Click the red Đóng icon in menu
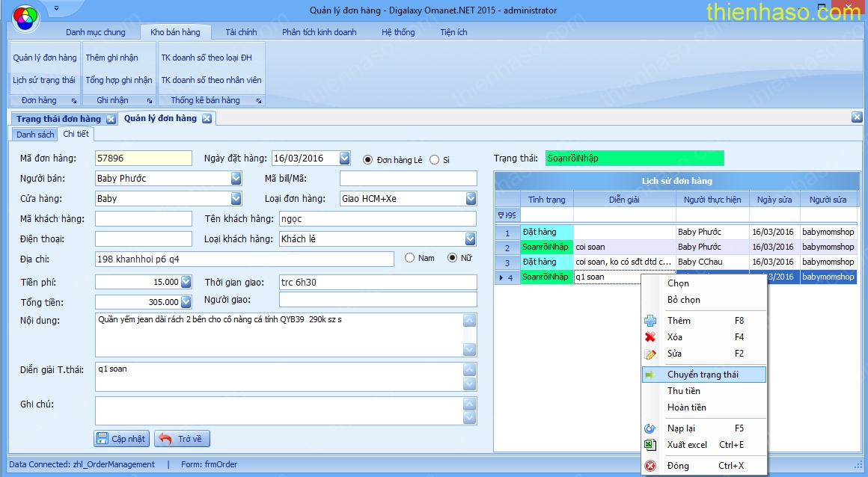This screenshot has width=868, height=477. [x=650, y=466]
